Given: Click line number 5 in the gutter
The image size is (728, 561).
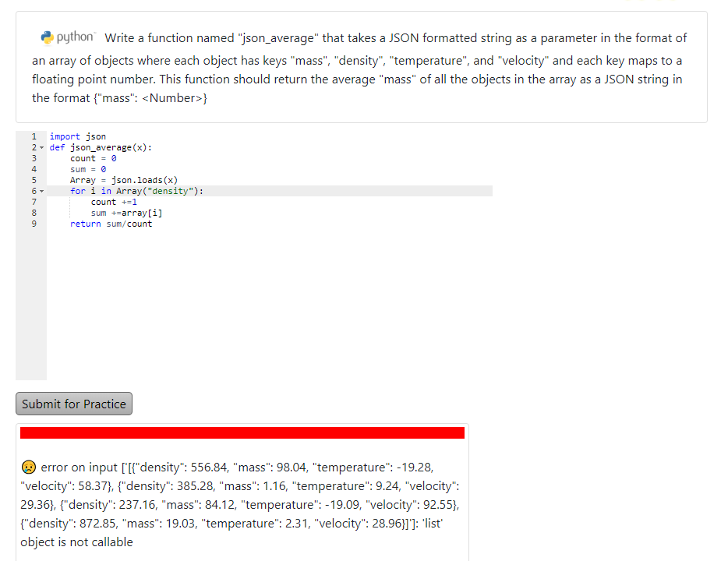Looking at the screenshot, I should tap(34, 180).
